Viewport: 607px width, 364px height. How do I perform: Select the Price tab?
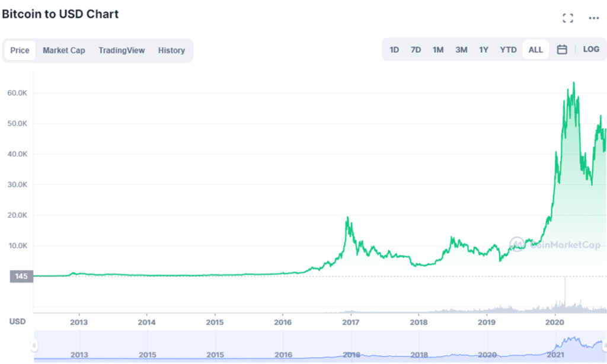tap(20, 50)
